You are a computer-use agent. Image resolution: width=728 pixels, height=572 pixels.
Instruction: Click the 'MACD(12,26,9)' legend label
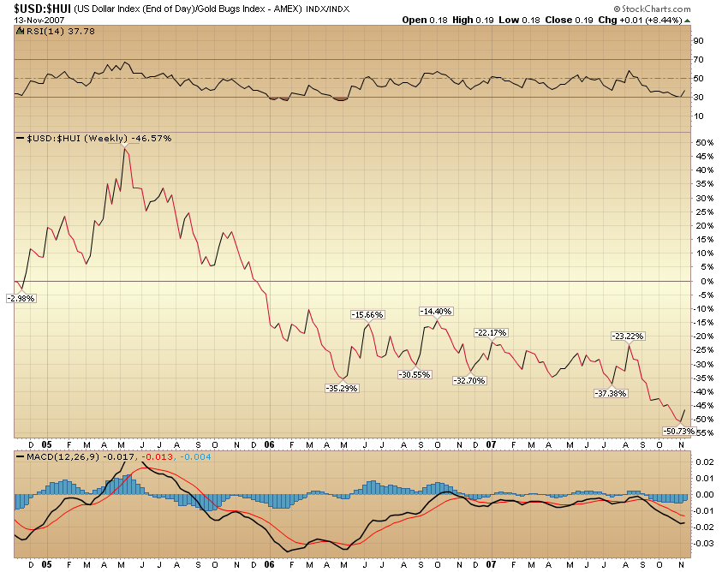pos(63,457)
